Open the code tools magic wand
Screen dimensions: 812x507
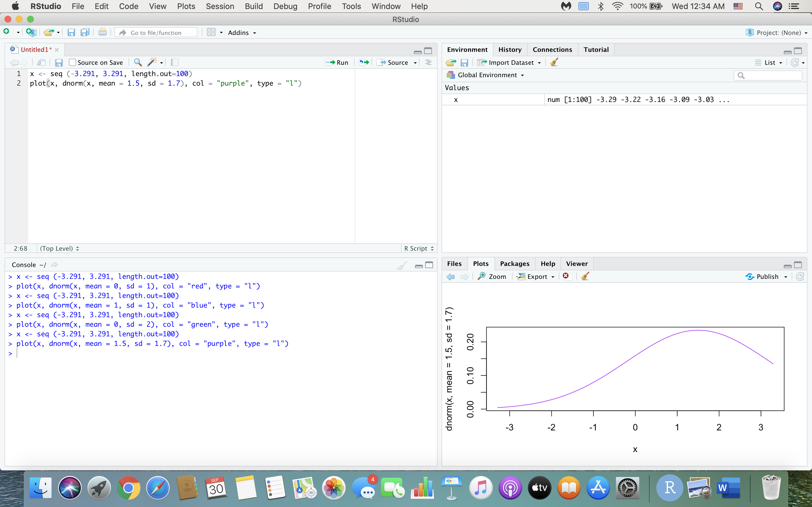click(153, 62)
